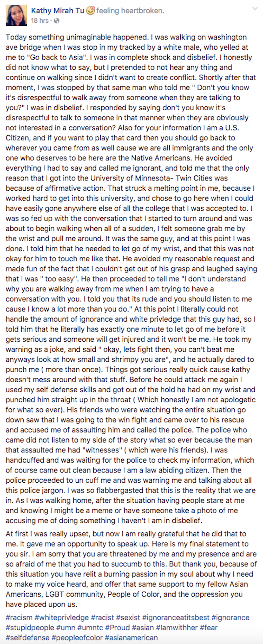Open the #ignoranceatitsbest hashtag
263x644 pixels.
pyautogui.click(x=176, y=617)
